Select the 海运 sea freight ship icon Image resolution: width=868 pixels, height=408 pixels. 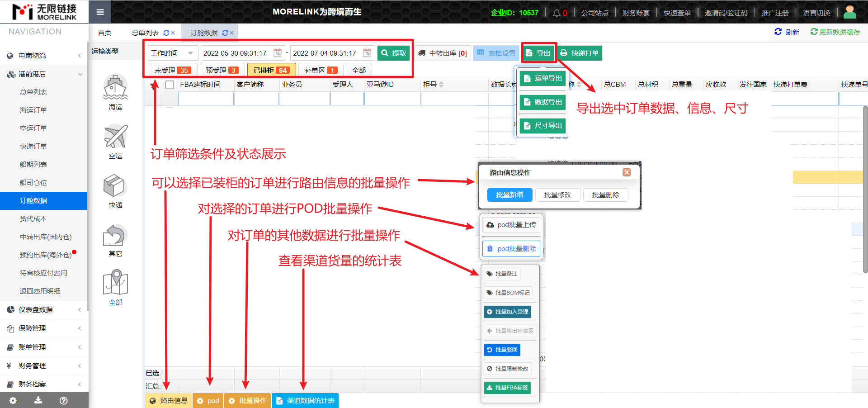115,88
